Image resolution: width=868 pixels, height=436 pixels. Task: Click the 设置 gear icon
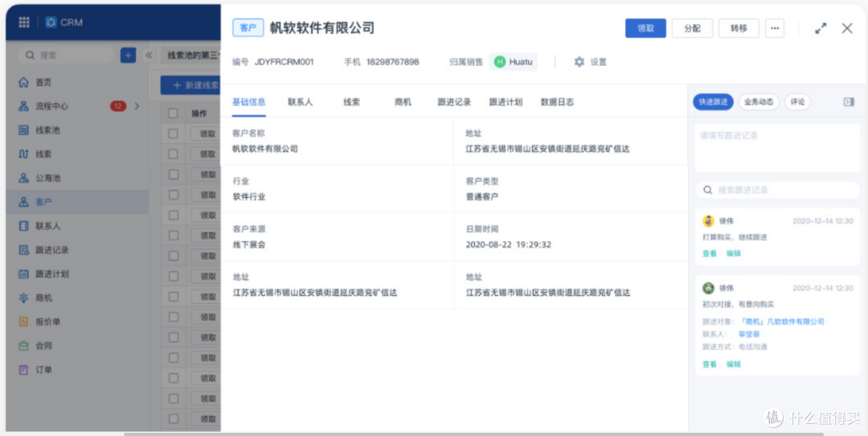click(579, 61)
